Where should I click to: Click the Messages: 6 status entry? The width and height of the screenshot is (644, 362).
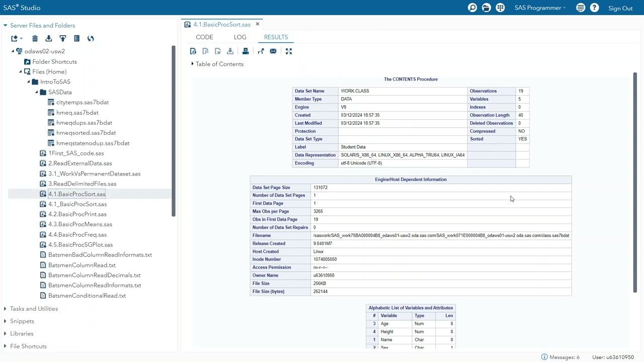(x=565, y=357)
